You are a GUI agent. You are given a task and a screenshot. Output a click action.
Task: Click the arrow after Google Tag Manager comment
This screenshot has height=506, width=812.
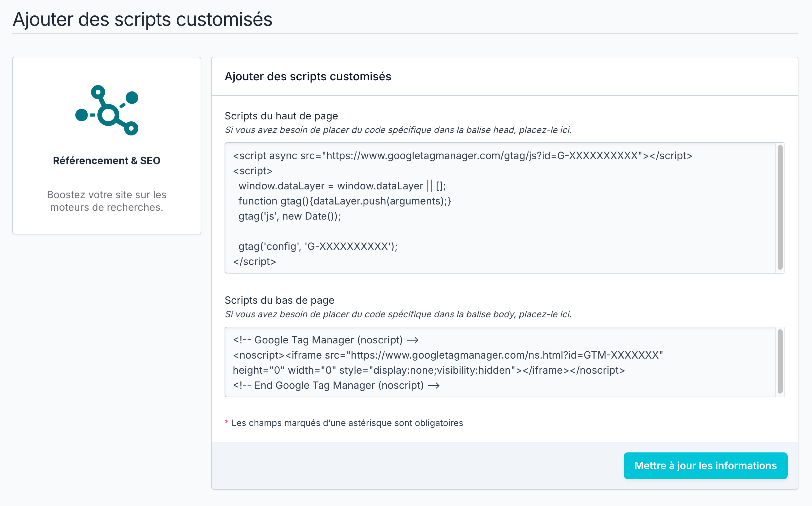tap(414, 340)
